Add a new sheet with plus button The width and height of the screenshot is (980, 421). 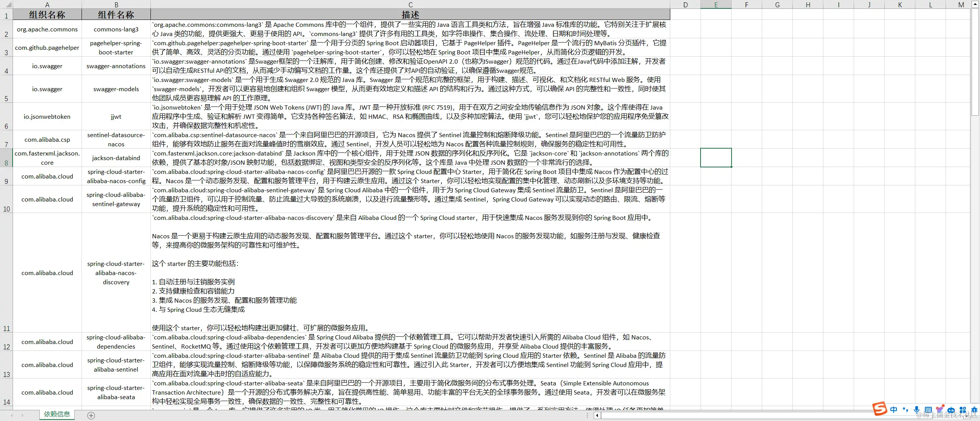pyautogui.click(x=91, y=415)
